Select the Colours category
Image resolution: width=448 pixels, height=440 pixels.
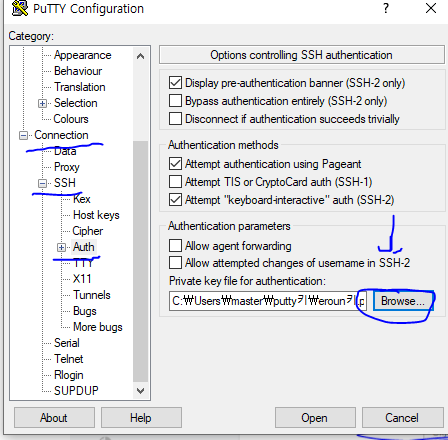point(71,119)
